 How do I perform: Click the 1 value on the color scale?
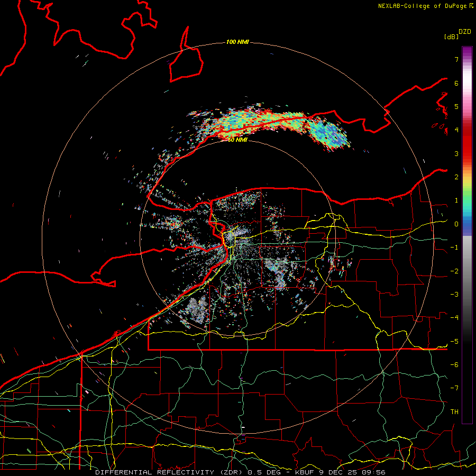pyautogui.click(x=456, y=200)
